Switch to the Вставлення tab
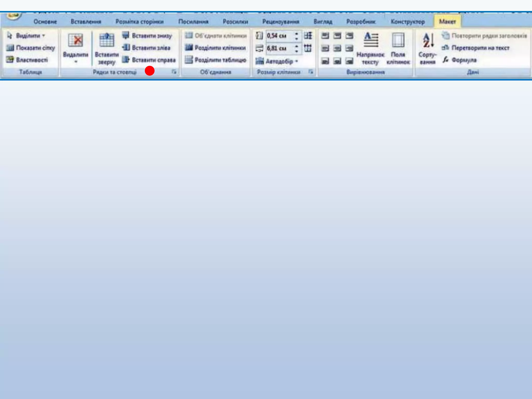 pos(86,22)
